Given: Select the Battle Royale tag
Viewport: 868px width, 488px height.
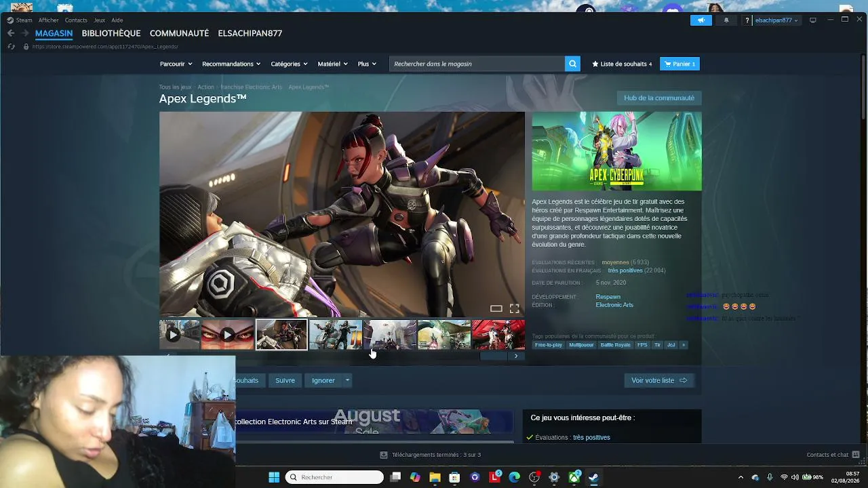Looking at the screenshot, I should pyautogui.click(x=615, y=345).
